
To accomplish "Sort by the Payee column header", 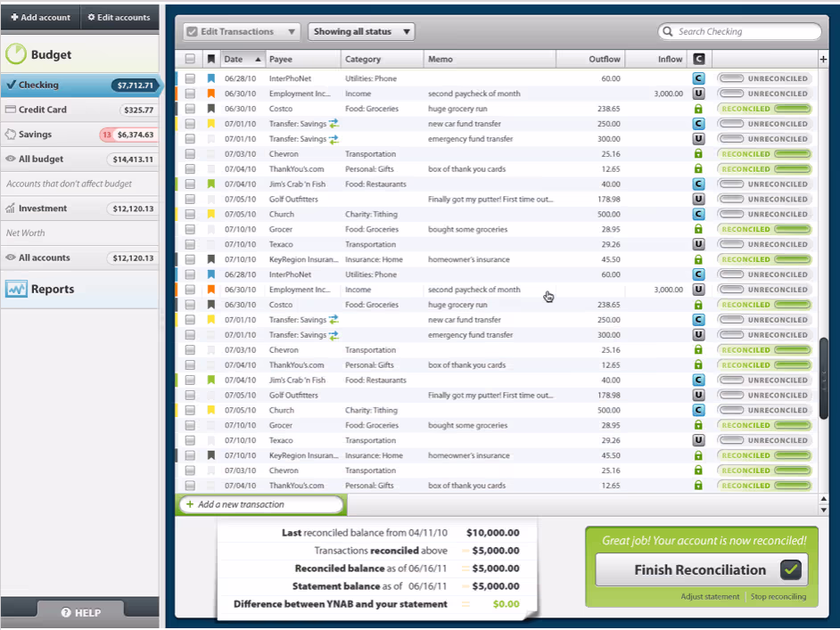I will [x=302, y=59].
